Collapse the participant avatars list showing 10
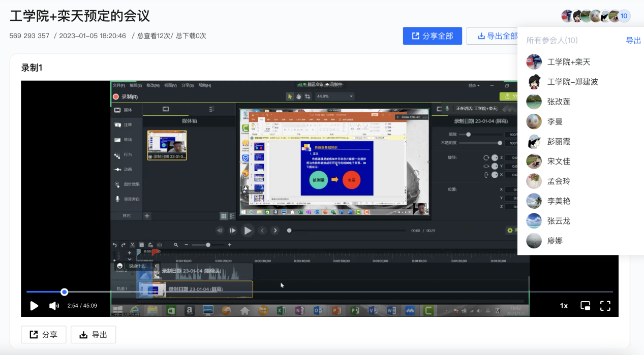This screenshot has width=644, height=355. click(596, 16)
